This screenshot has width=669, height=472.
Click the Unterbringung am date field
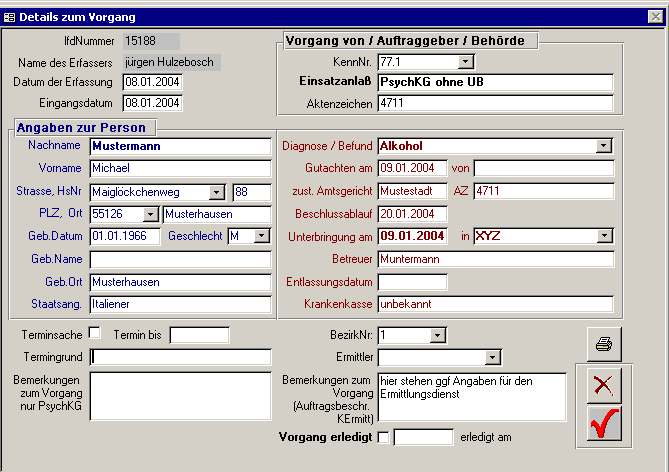413,236
